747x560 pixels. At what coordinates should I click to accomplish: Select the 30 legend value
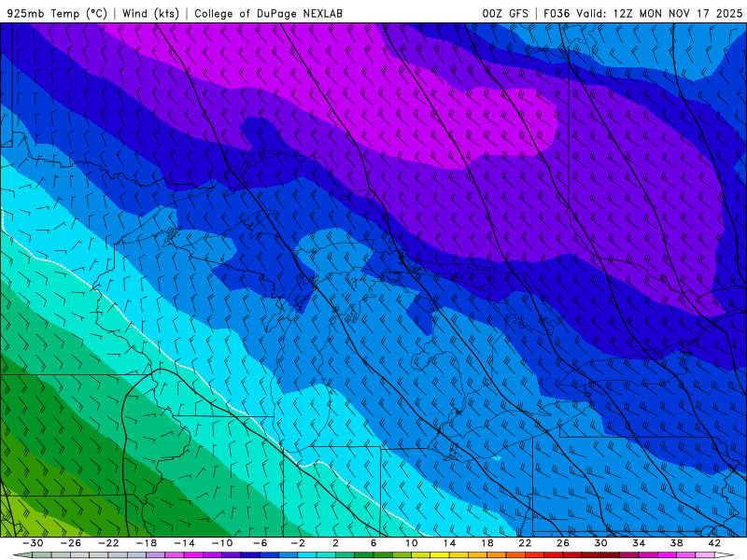(600, 543)
